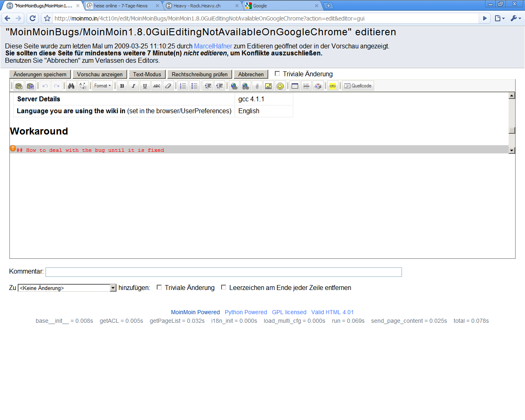Screen dimensions: 525x420
Task: Open the Valid HTML 4.01 link
Action: 332,312
